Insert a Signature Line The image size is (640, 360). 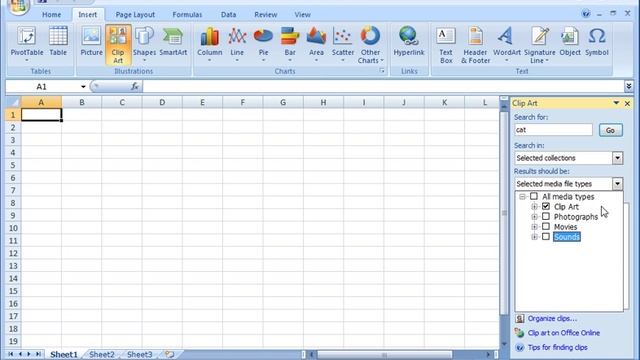540,44
